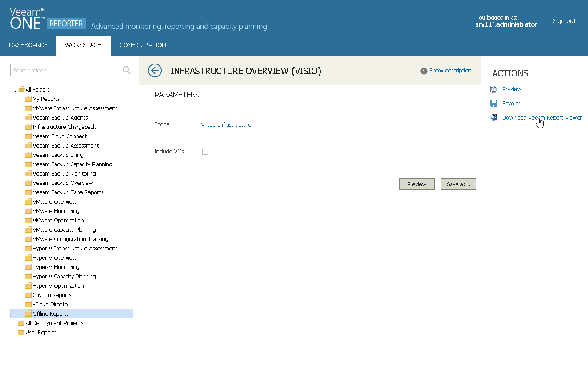
Task: Click the Download Report Viewer icon
Action: [494, 118]
